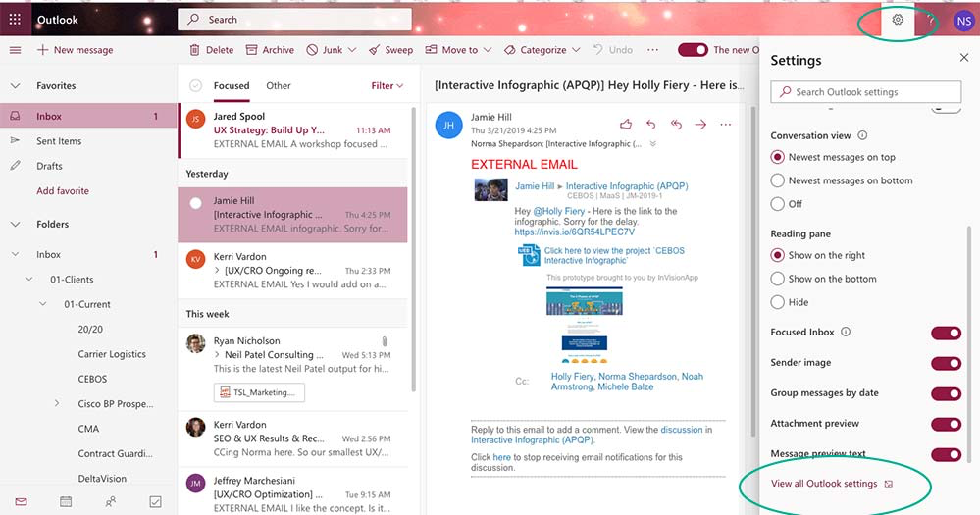Open View all Outlook settings link
The height and width of the screenshot is (515, 980).
(832, 484)
